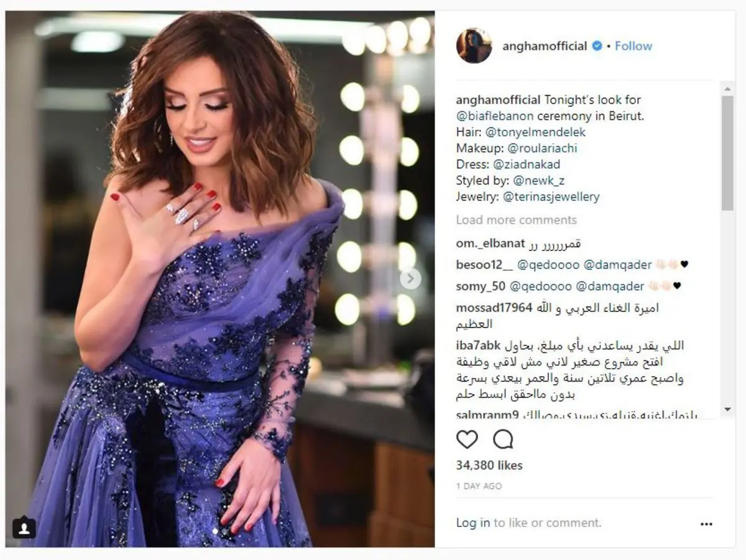
Task: Open the @terinasjewellery jewelry link
Action: pyautogui.click(x=551, y=197)
